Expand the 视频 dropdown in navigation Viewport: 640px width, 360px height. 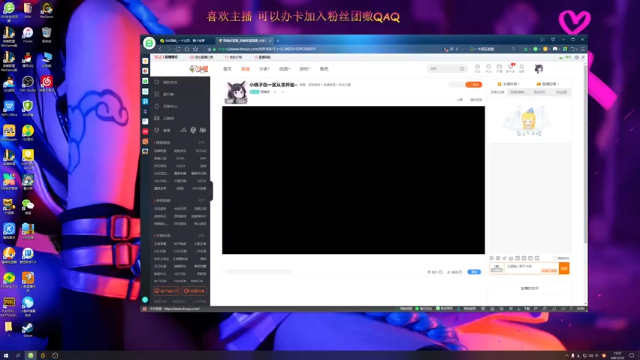pos(284,69)
